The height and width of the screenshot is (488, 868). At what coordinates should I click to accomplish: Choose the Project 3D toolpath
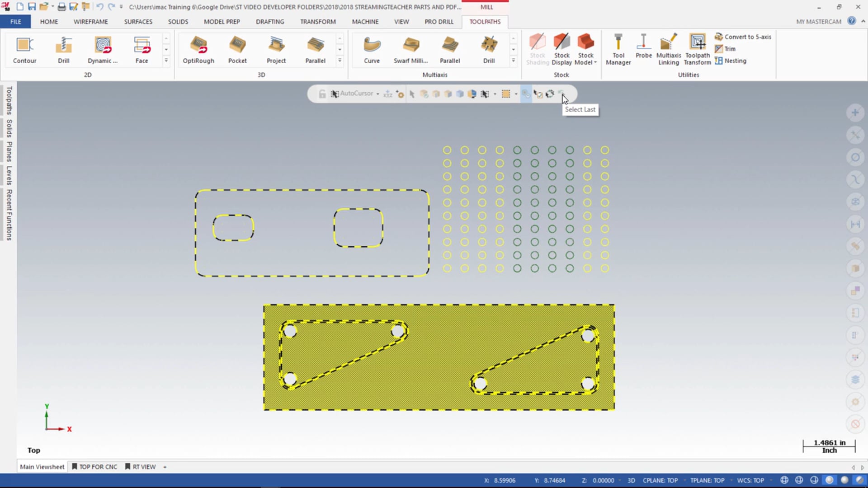point(276,50)
